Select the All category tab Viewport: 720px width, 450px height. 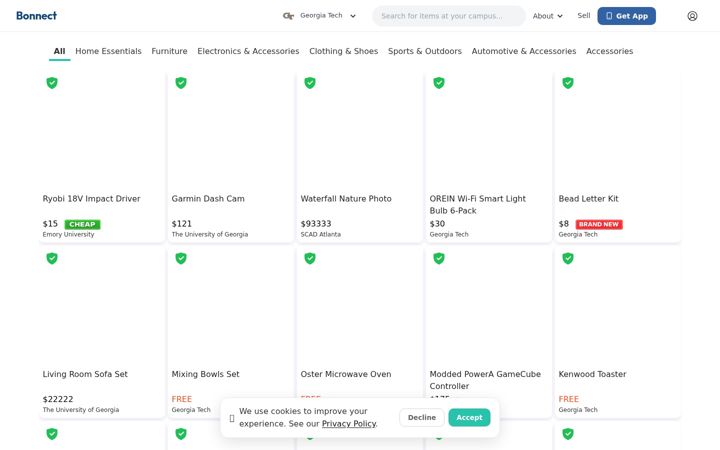(59, 51)
